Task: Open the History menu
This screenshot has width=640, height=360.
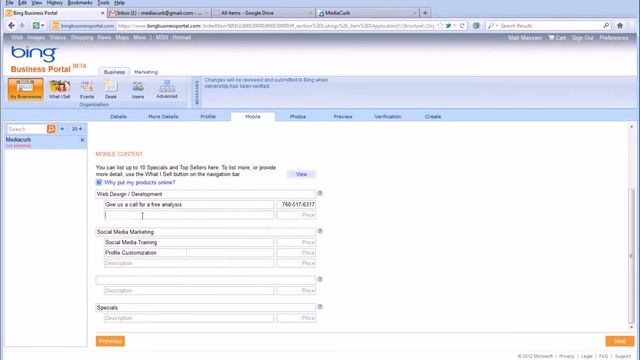Action: pos(54,3)
